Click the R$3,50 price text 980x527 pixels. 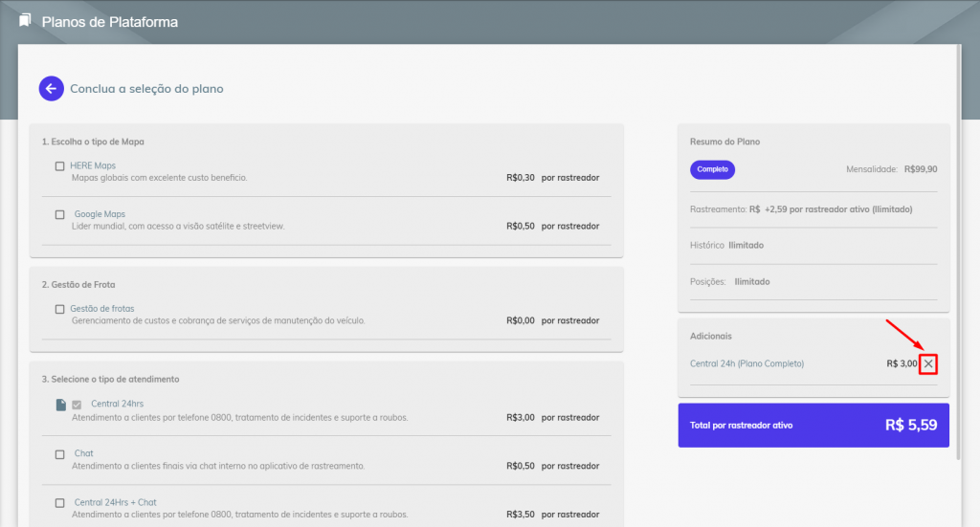pos(521,515)
